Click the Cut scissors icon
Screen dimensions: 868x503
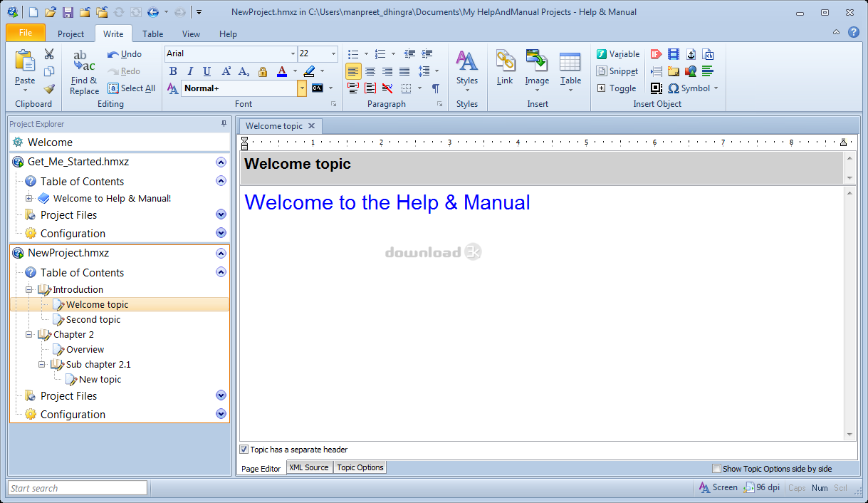pos(49,54)
